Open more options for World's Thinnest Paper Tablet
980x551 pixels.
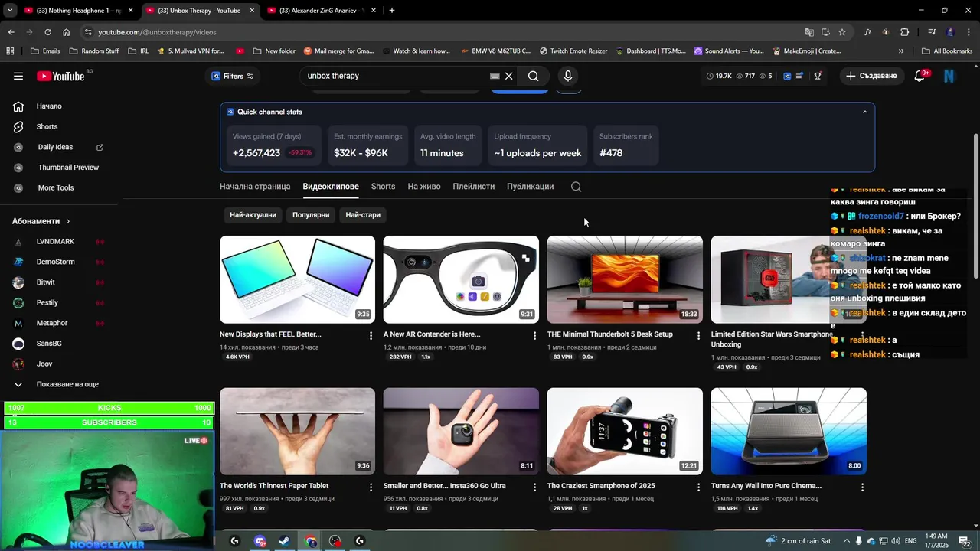pos(371,487)
